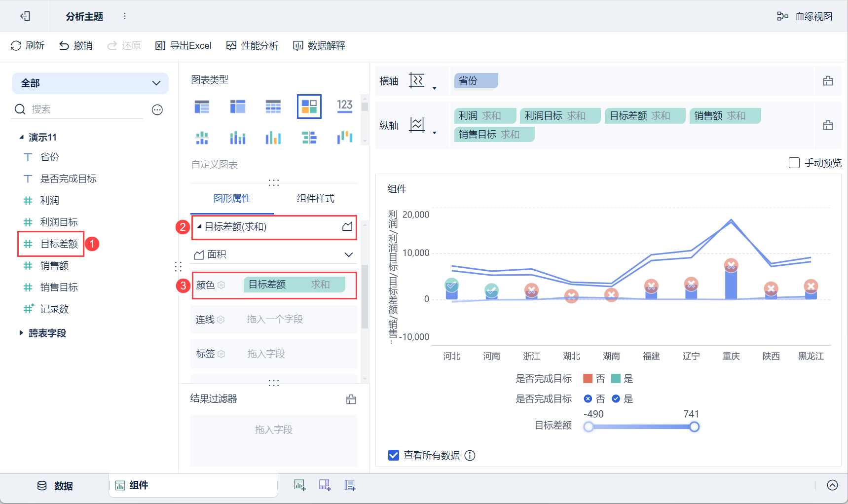Collapse the 演示11 table tree
848x504 pixels.
tap(22, 137)
